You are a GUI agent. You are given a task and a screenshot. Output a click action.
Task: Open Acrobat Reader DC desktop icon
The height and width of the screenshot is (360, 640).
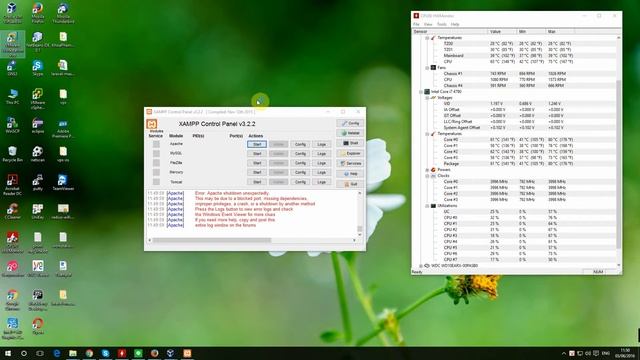pyautogui.click(x=13, y=184)
